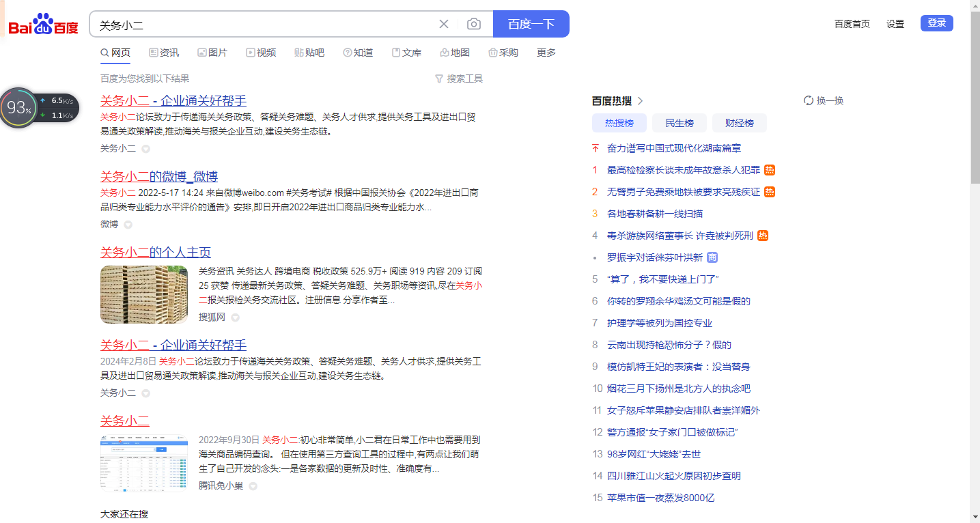Open 女子怒斥苹果静安店排队者崇洋媚外

tap(684, 410)
